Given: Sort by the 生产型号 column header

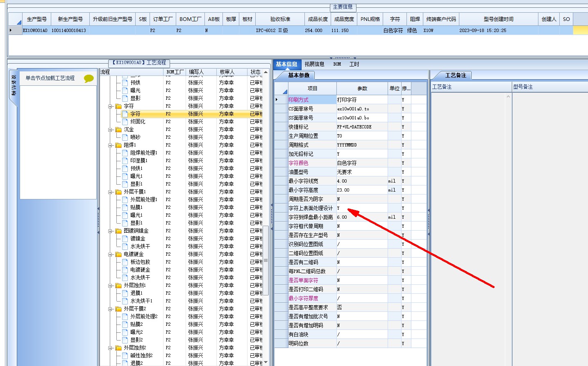Looking at the screenshot, I should 36,19.
